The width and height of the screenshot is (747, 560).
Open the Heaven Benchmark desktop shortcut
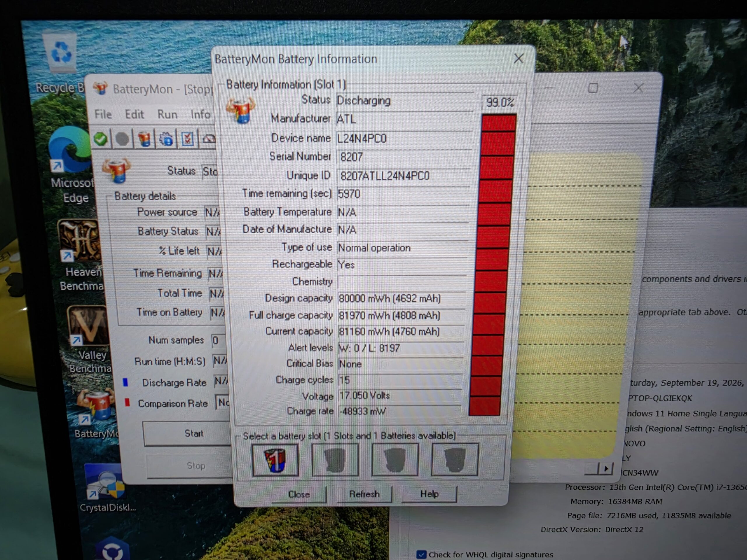81,255
